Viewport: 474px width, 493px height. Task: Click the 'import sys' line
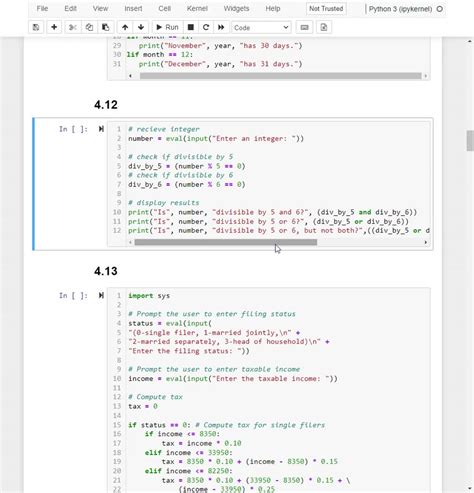[x=149, y=296]
